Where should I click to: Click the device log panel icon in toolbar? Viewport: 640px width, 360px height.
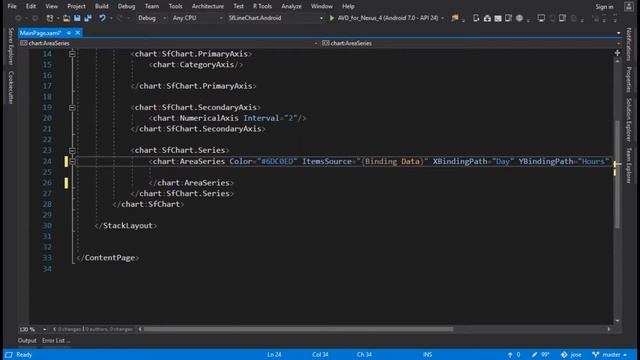(x=498, y=18)
